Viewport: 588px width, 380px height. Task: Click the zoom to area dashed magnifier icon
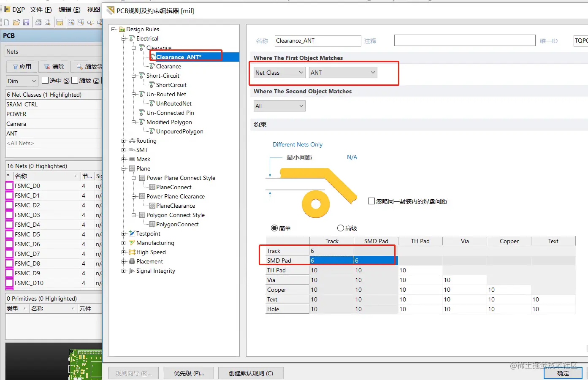[x=81, y=22]
